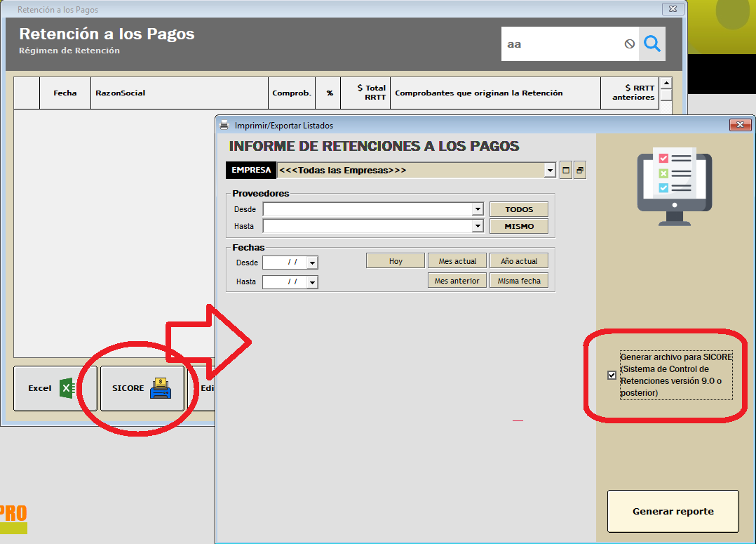
Task: Click the SICORE printer button
Action: coord(142,388)
